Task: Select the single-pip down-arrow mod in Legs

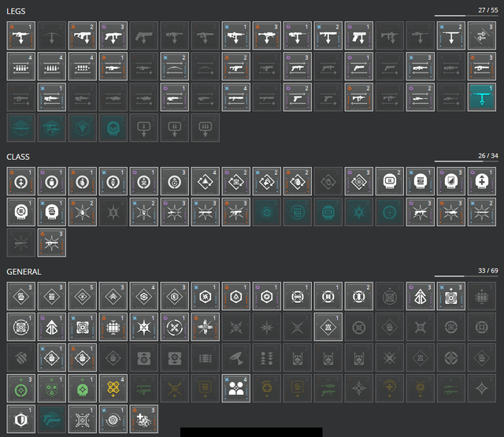Action: point(144,128)
